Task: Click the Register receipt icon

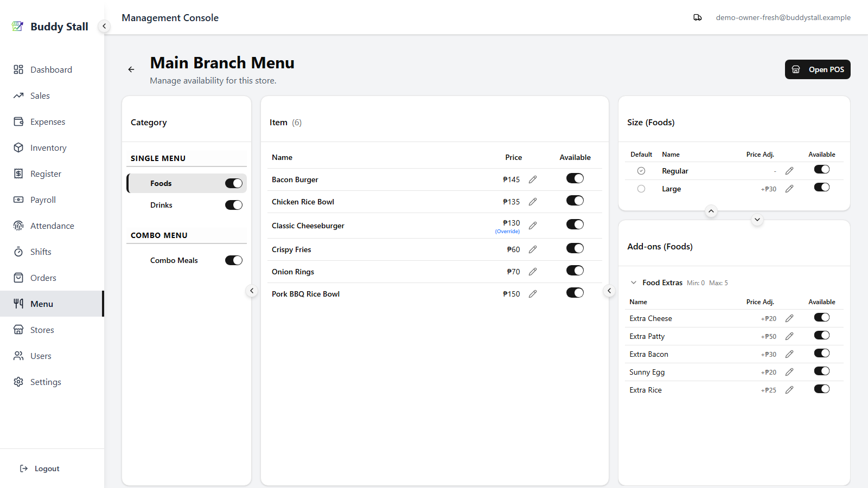Action: point(18,174)
